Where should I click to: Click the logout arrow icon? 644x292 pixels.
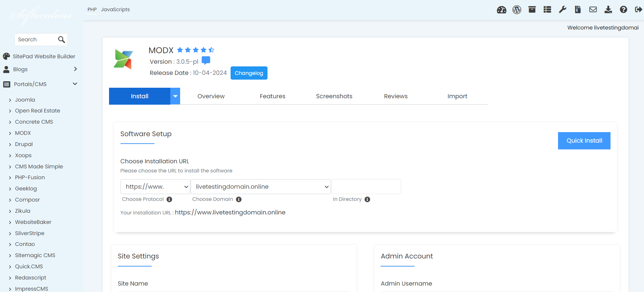[639, 9]
